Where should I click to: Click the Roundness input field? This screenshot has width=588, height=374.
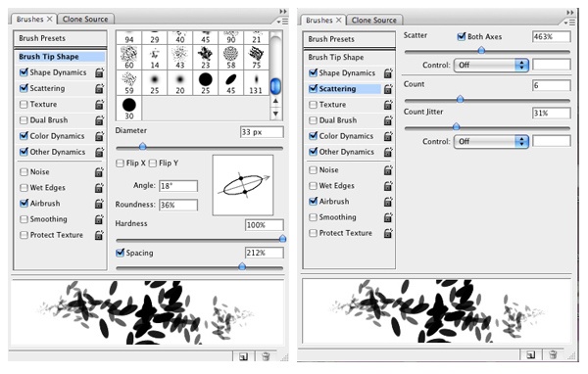pyautogui.click(x=178, y=205)
